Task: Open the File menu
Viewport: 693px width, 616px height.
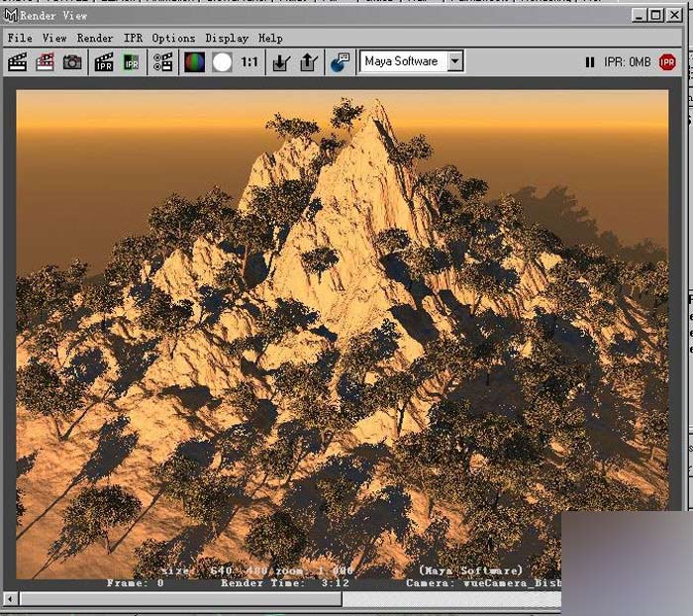Action: coord(20,38)
